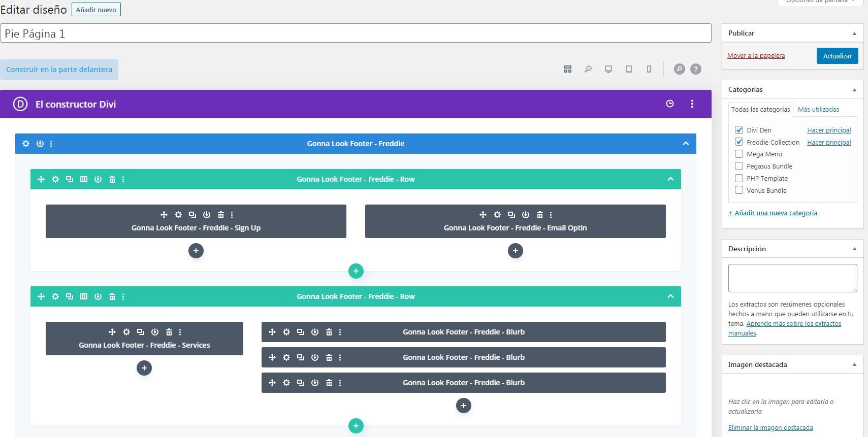Open three-dot menu of first Freddie Row
868x437 pixels.
point(123,179)
